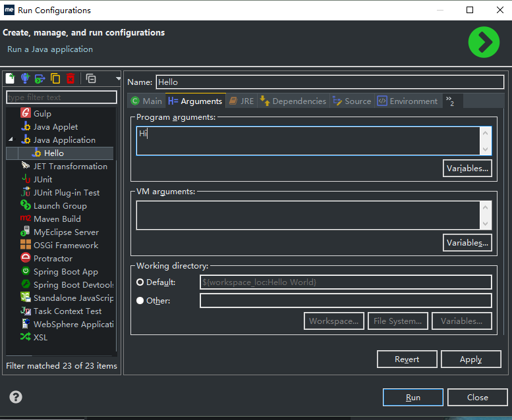
Task: Select the Arguments tab
Action: (195, 101)
